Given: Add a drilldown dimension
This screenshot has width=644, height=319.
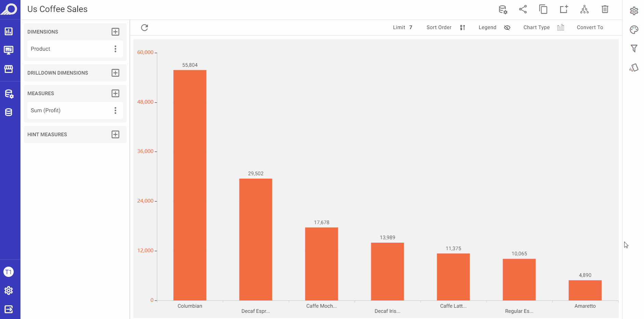Looking at the screenshot, I should tap(116, 73).
